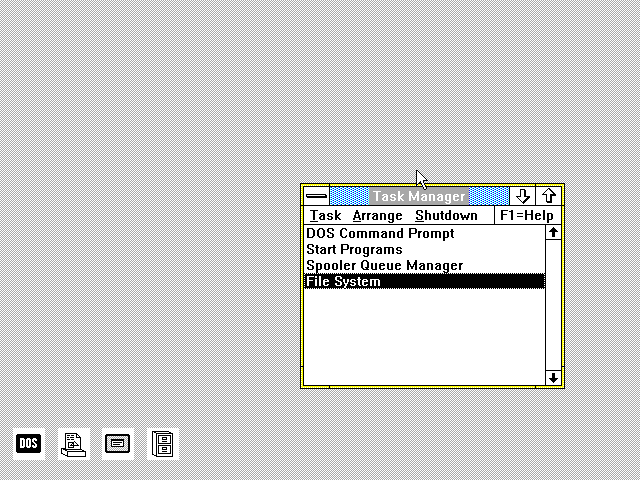Select the highlighted File System entry
640x480 pixels.
pos(424,281)
